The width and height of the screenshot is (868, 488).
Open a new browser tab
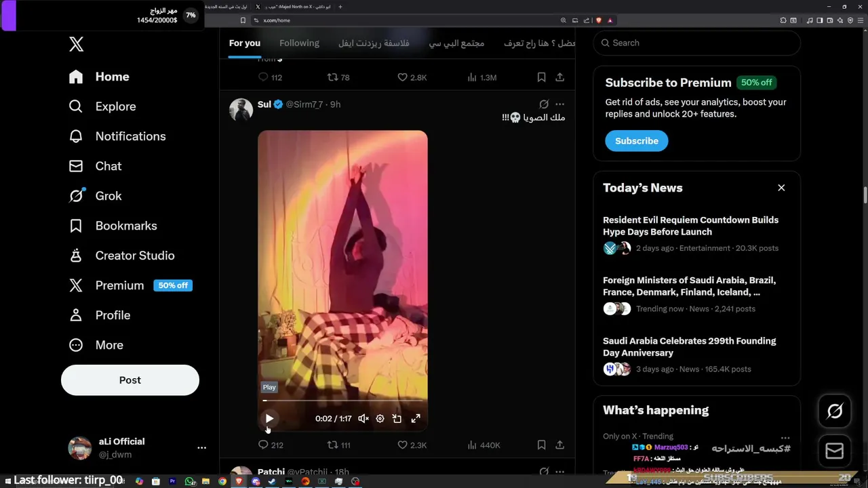click(x=340, y=7)
